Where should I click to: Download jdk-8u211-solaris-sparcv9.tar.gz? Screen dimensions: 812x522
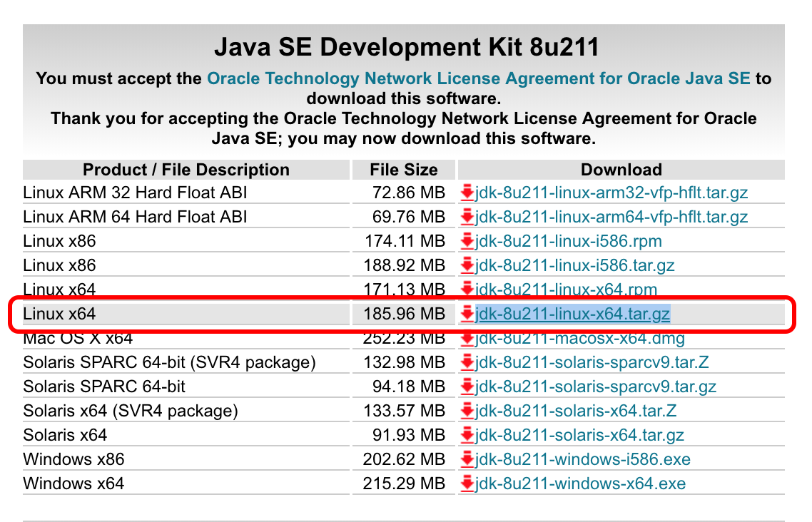pos(596,387)
